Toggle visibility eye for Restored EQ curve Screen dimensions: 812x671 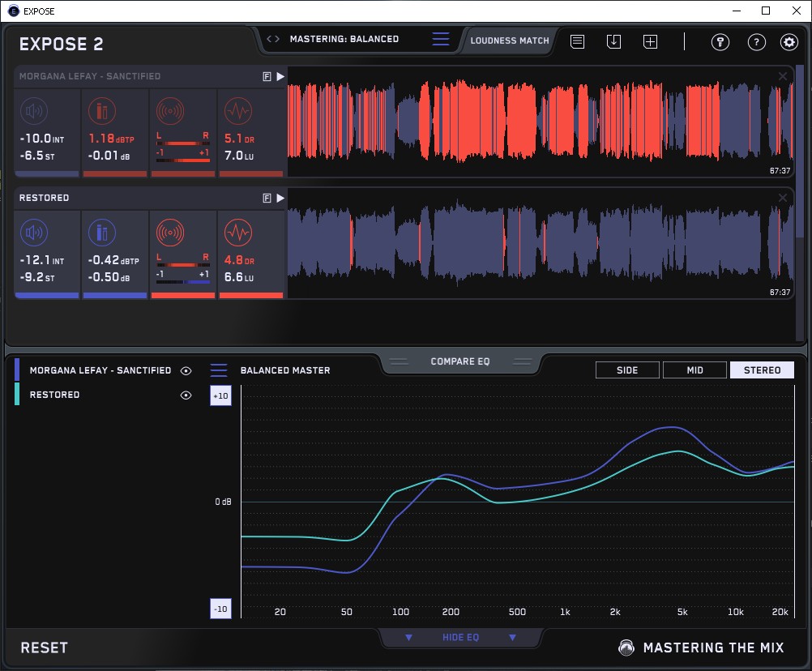point(186,395)
